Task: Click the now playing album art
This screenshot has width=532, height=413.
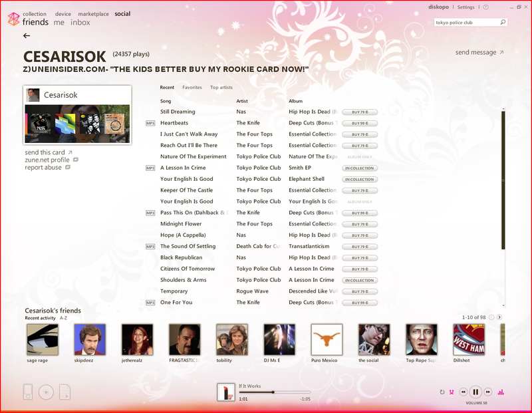Action: (x=226, y=392)
